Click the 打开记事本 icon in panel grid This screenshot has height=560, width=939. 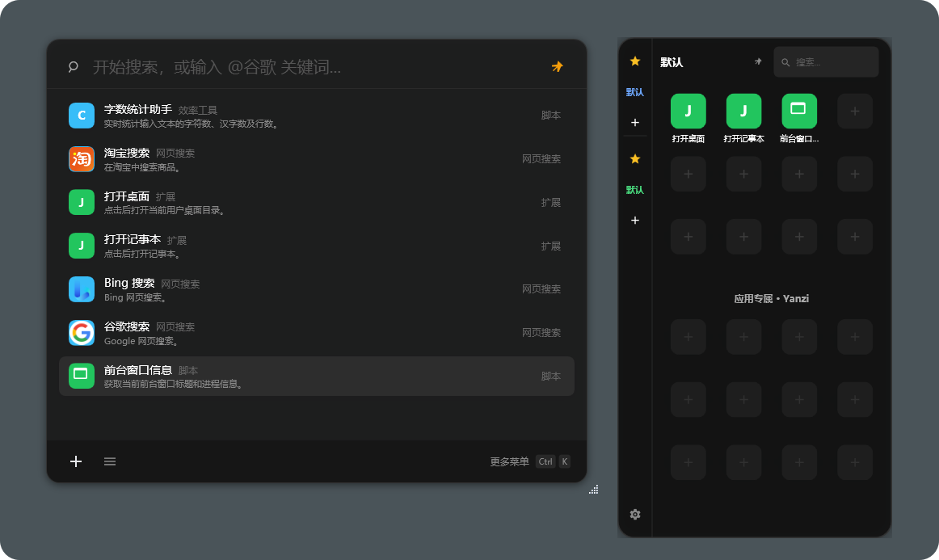pos(743,111)
